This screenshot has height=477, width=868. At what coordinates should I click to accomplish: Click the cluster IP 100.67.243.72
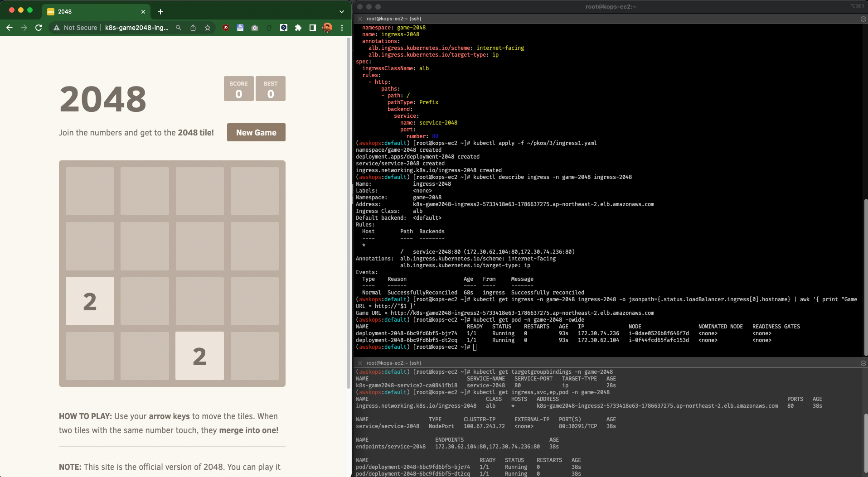(x=484, y=426)
